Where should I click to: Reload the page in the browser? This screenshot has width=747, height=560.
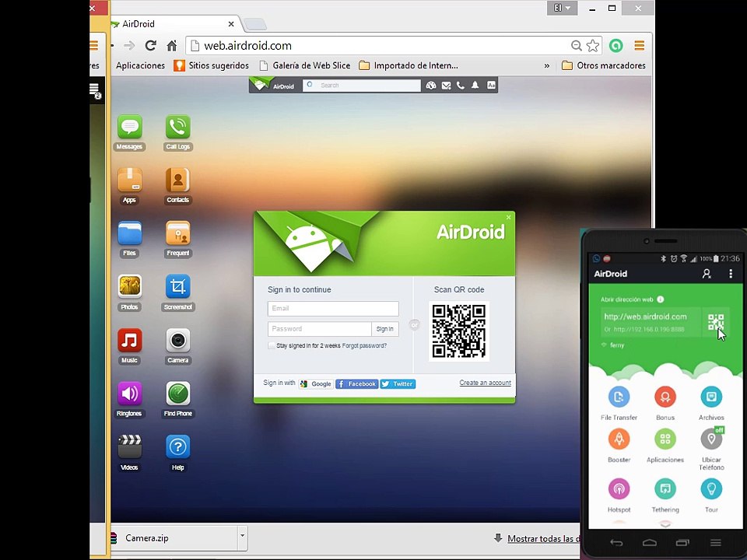pos(151,46)
